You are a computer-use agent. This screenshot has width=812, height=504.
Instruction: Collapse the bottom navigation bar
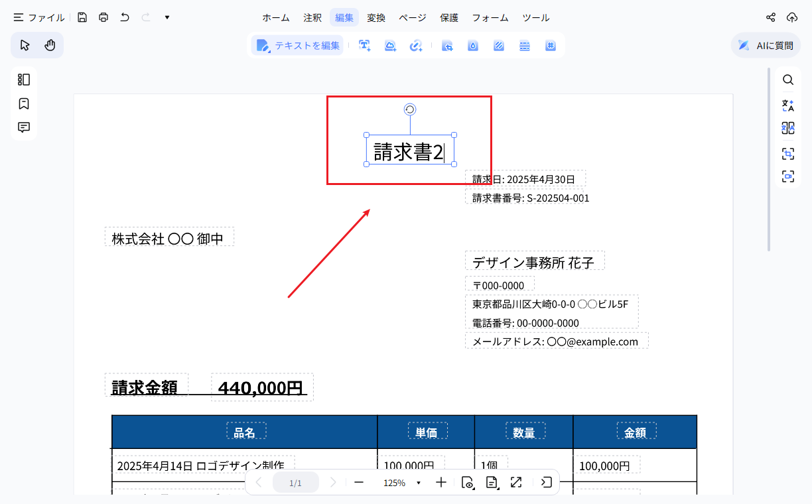546,483
